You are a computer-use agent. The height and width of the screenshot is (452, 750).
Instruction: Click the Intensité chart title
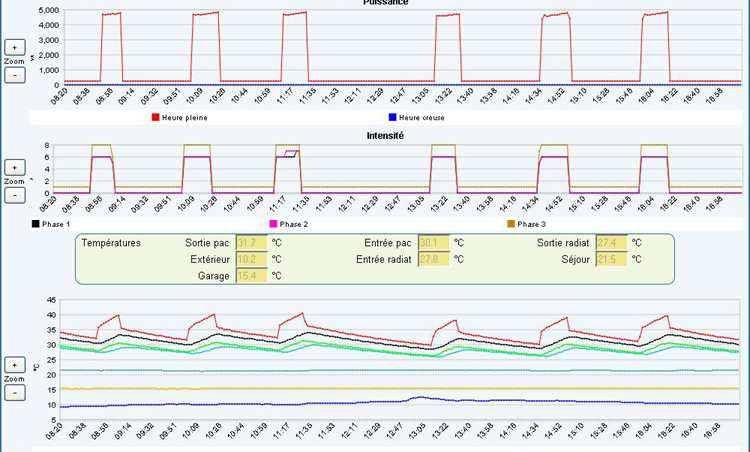(385, 134)
